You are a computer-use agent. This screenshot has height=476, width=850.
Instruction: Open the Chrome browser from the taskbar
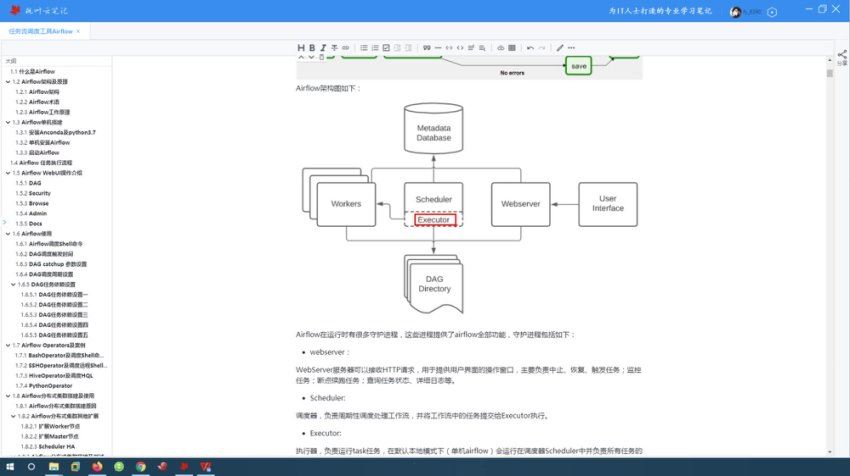click(140, 466)
